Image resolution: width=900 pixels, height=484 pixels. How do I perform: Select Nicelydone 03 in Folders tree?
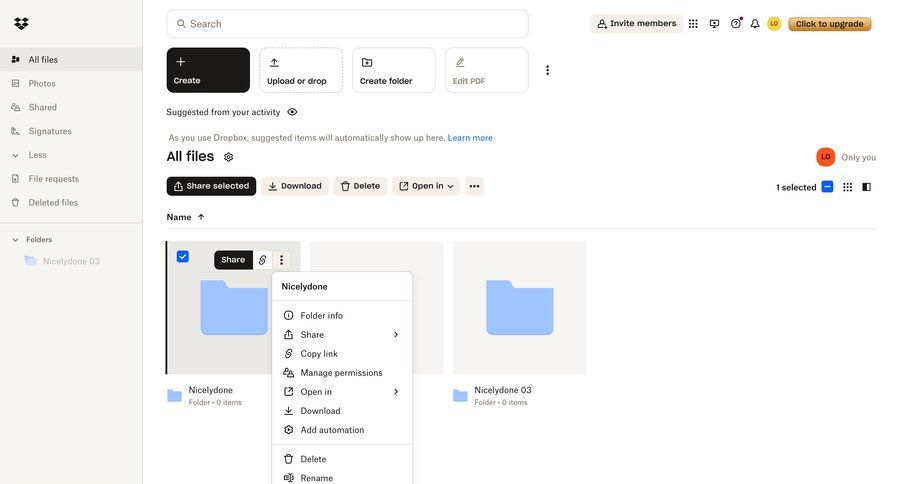(71, 261)
